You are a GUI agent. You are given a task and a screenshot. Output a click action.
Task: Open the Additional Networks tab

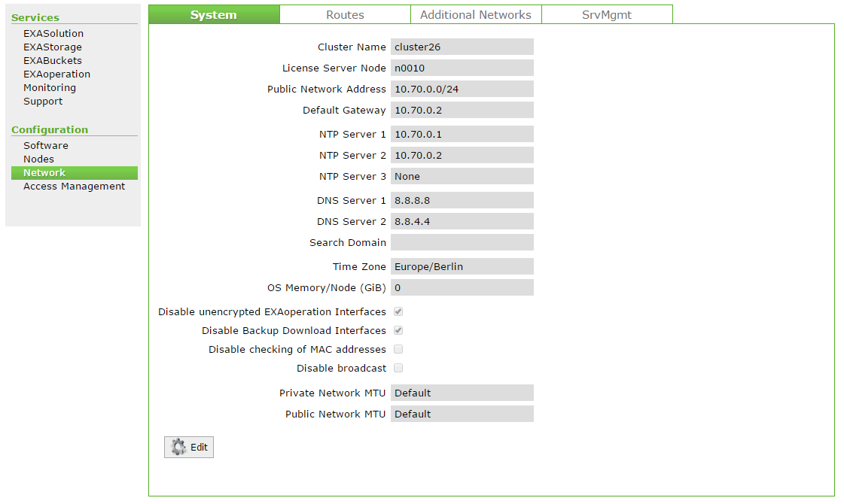pos(475,15)
